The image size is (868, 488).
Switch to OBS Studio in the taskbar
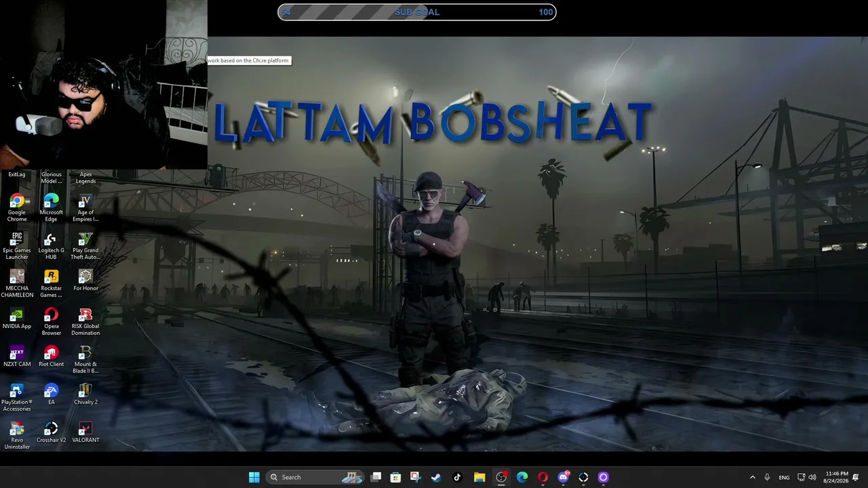[x=501, y=477]
